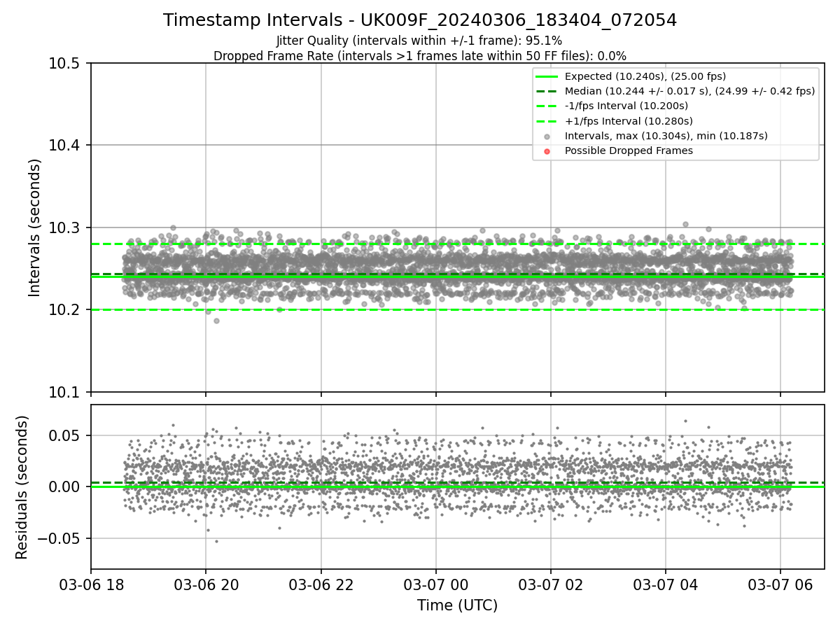The width and height of the screenshot is (840, 630).
Task: Click the "Dropped Frame Rate" 0.0% subtitle line
Action: [x=420, y=56]
